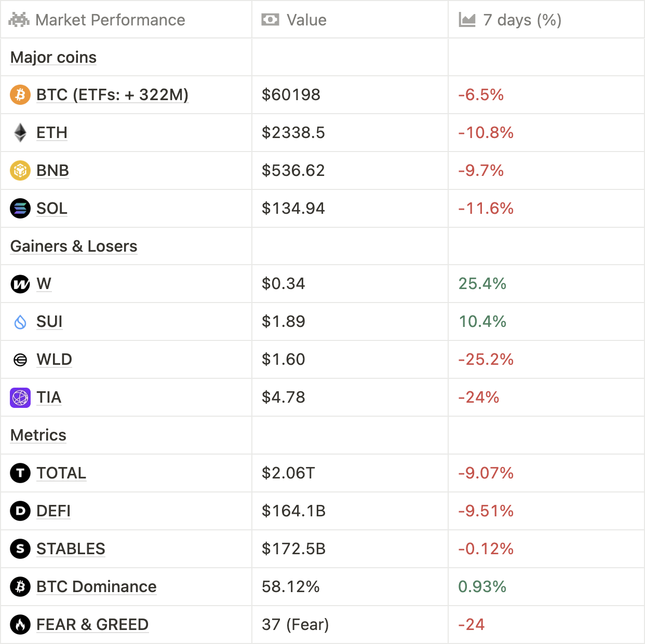Select the $60198 BTC value cell
Image resolution: width=645 pixels, height=644 pixels.
pos(291,95)
